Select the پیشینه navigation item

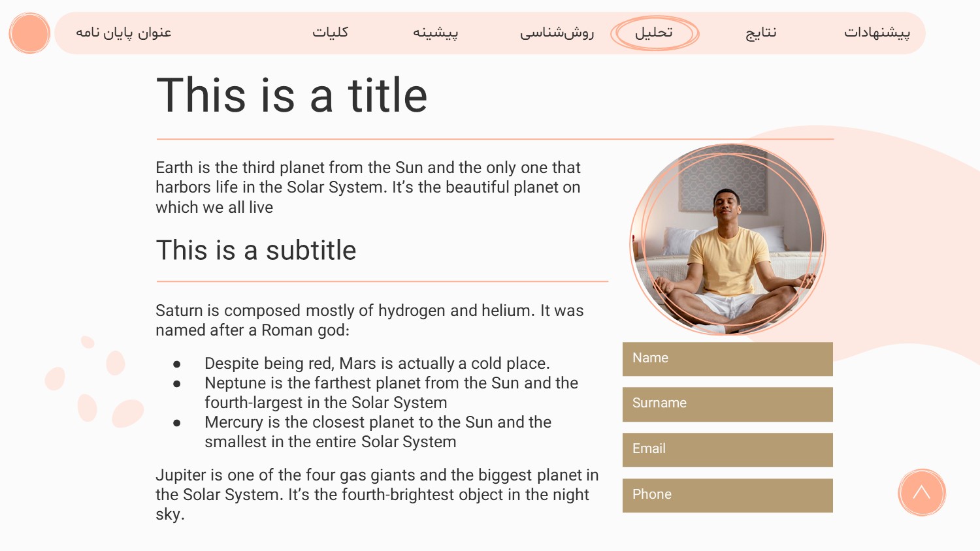(x=435, y=33)
